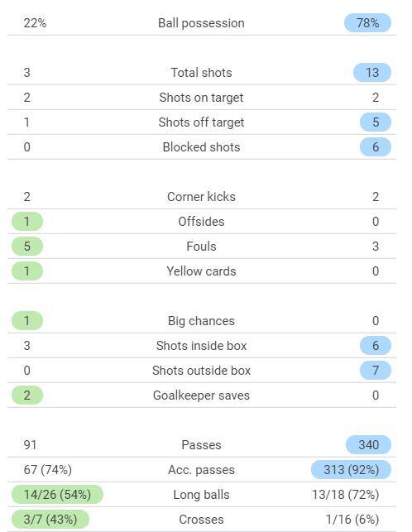Click the 78% ball possession badge
The height and width of the screenshot is (532, 412).
click(x=367, y=23)
